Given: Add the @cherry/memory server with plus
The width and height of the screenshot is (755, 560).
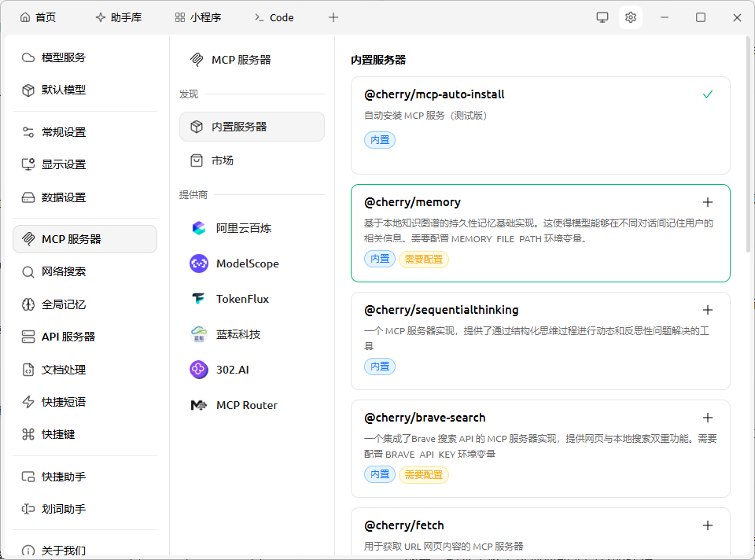Looking at the screenshot, I should click(708, 202).
